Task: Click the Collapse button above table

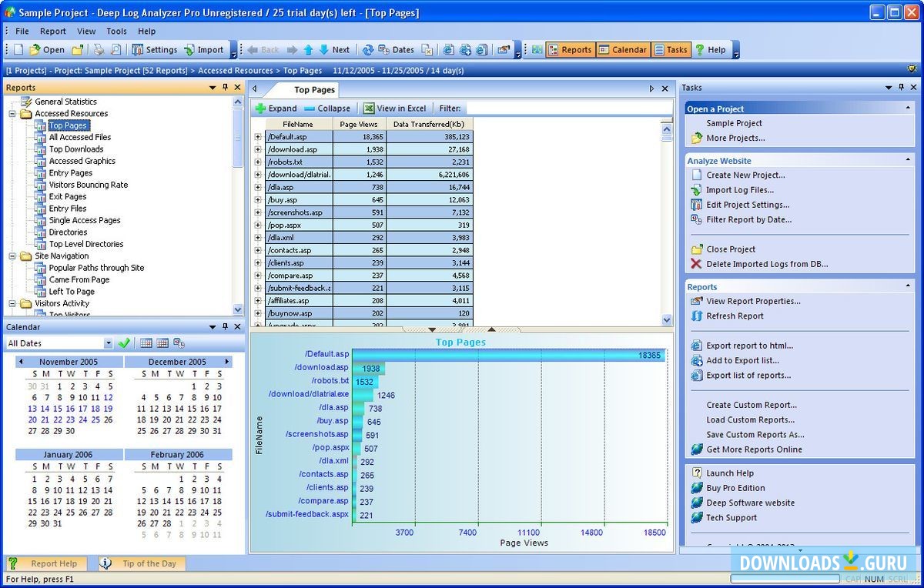Action: click(327, 109)
